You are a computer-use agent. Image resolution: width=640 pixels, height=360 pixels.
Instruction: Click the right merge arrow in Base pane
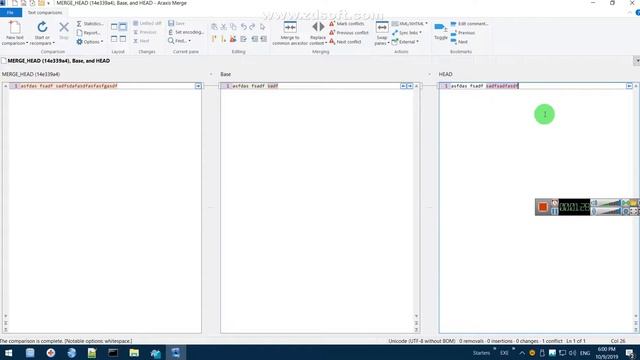[409, 86]
